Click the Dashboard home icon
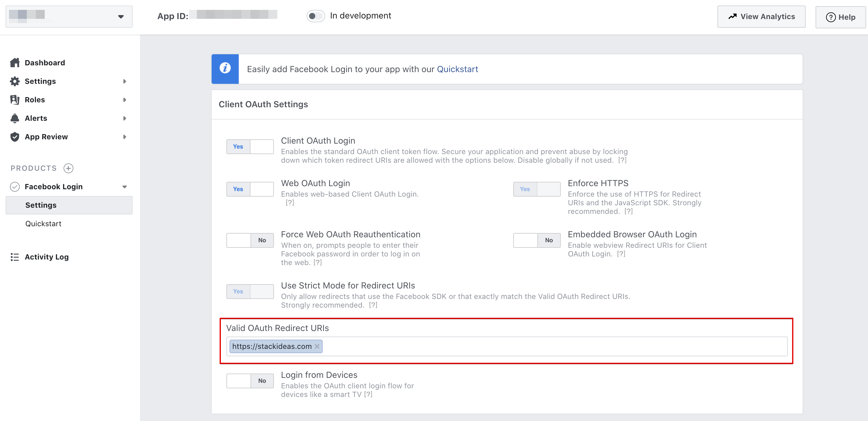Image resolution: width=868 pixels, height=421 pixels. coord(15,63)
